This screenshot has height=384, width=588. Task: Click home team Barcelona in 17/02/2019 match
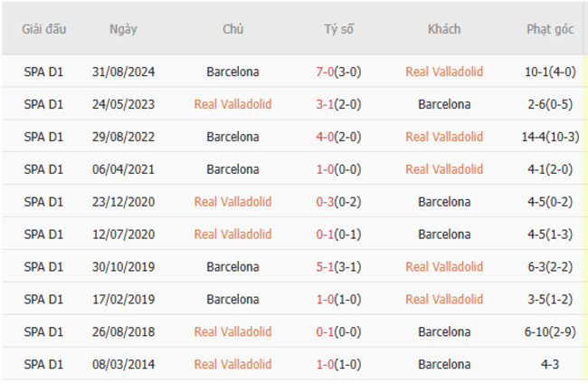pos(232,300)
